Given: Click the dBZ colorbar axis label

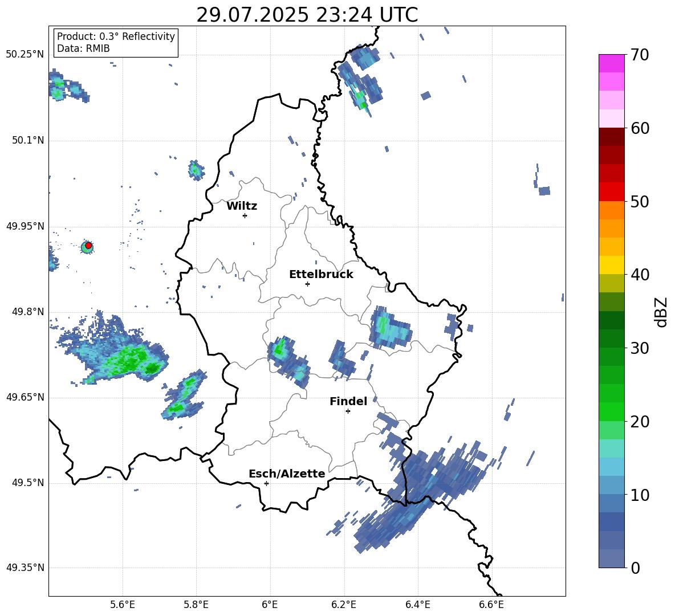Looking at the screenshot, I should 661,312.
